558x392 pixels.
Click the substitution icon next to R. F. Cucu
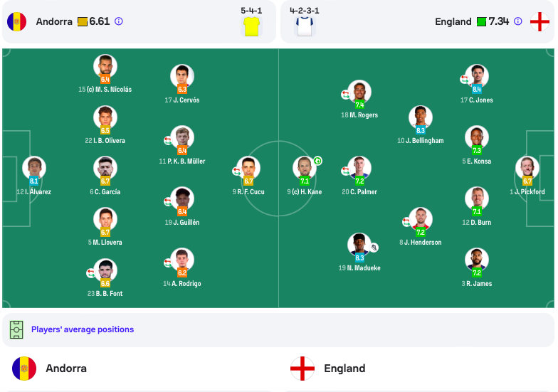pyautogui.click(x=236, y=171)
